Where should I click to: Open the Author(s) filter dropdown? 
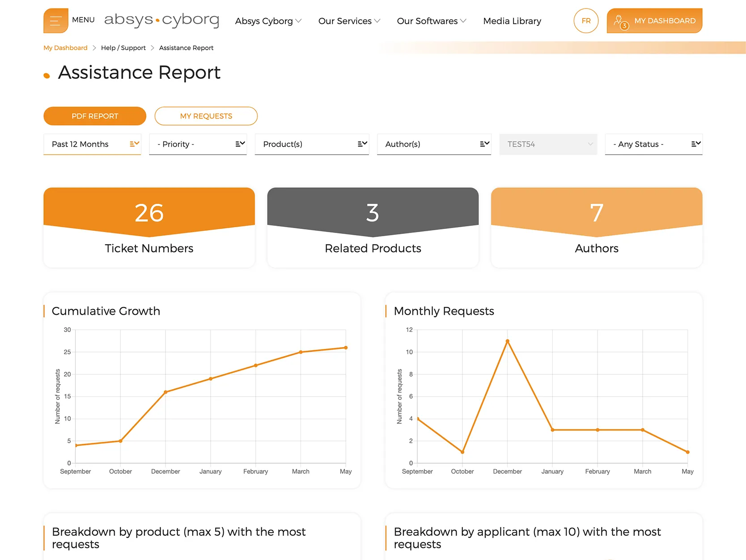coord(434,144)
